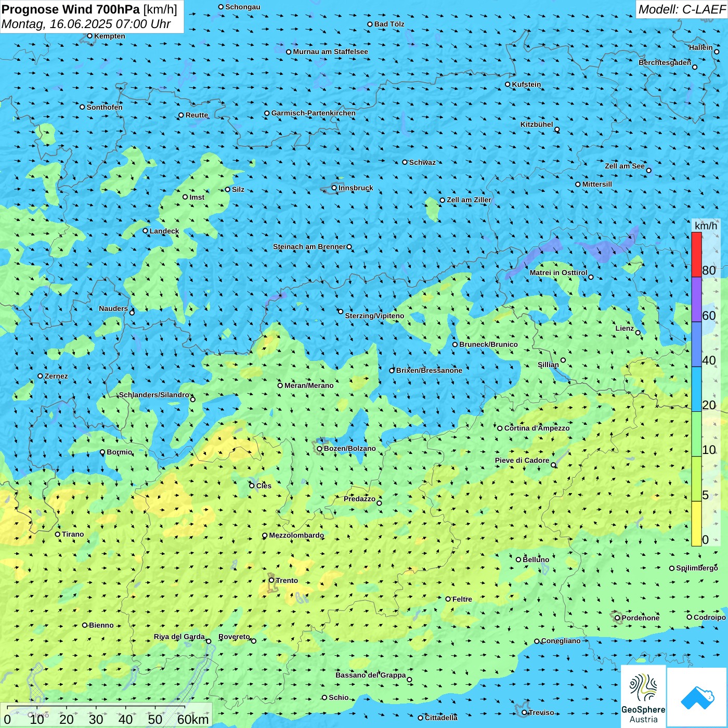The height and width of the screenshot is (728, 728).
Task: Click the 'Kitzbühel' label
Action: pyautogui.click(x=537, y=124)
